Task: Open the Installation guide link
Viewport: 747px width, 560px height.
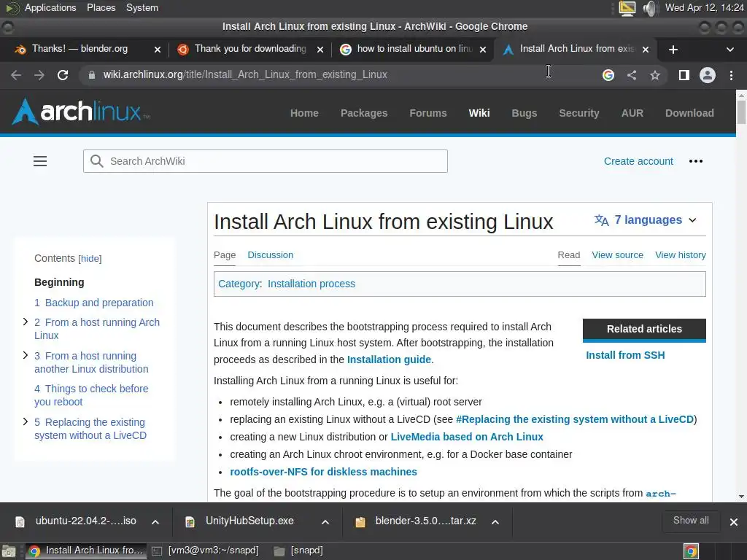Action: coord(389,359)
